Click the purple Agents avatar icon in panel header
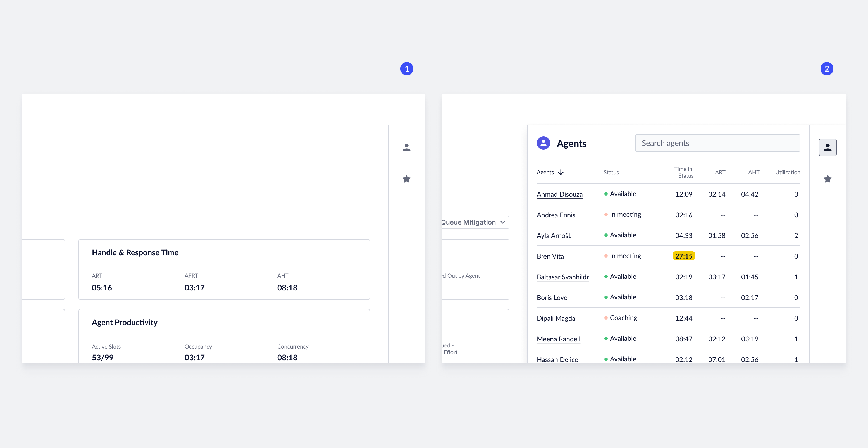The width and height of the screenshot is (868, 448). (x=543, y=143)
